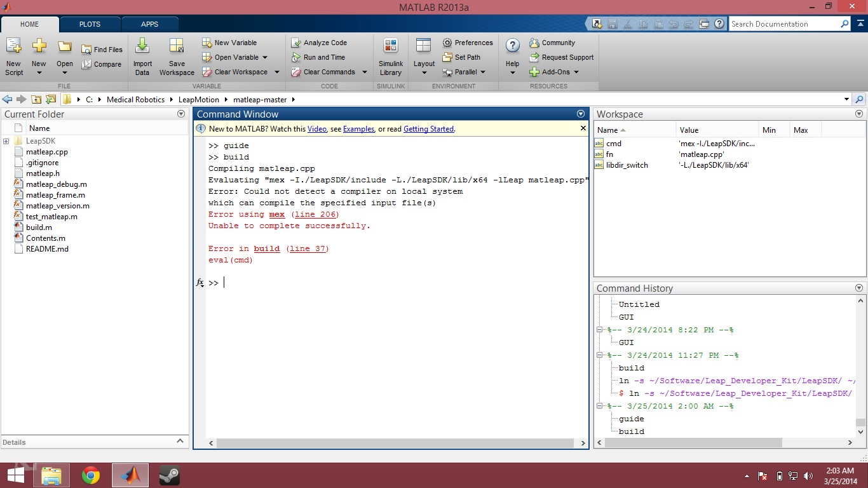Click the Import Data icon
868x488 pixels.
coord(142,56)
